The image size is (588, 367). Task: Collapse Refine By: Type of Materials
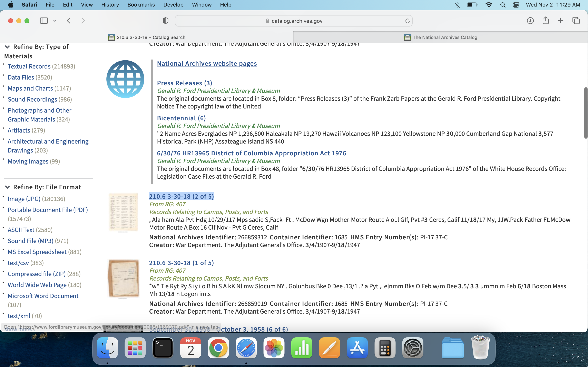click(x=7, y=47)
